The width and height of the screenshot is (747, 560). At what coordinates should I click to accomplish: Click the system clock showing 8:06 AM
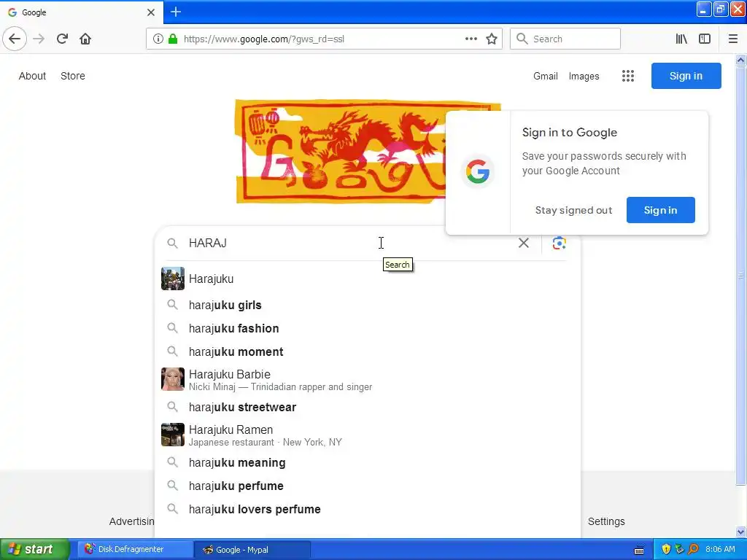pyautogui.click(x=720, y=549)
